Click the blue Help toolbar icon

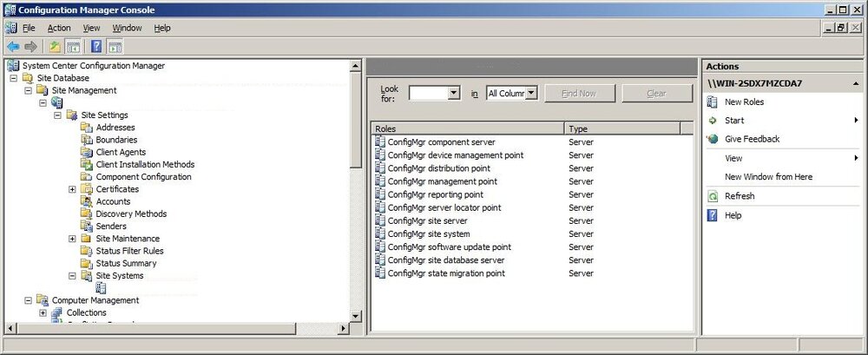[x=97, y=47]
